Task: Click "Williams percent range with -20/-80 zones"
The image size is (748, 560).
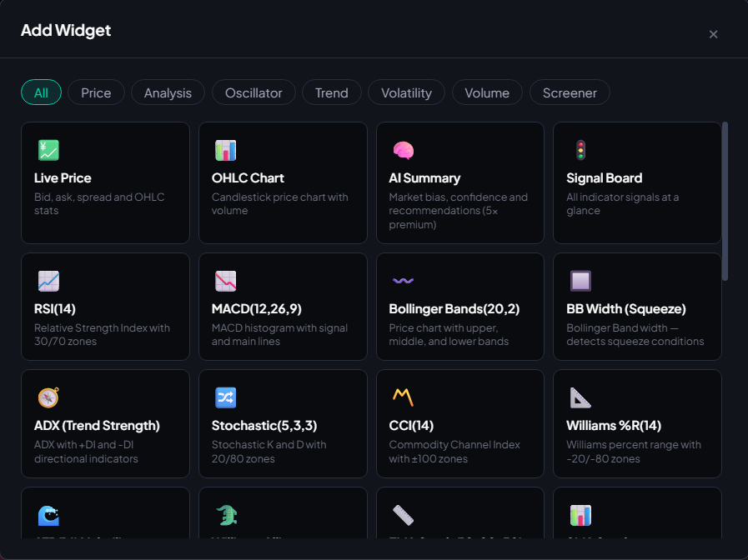Action: click(x=634, y=452)
